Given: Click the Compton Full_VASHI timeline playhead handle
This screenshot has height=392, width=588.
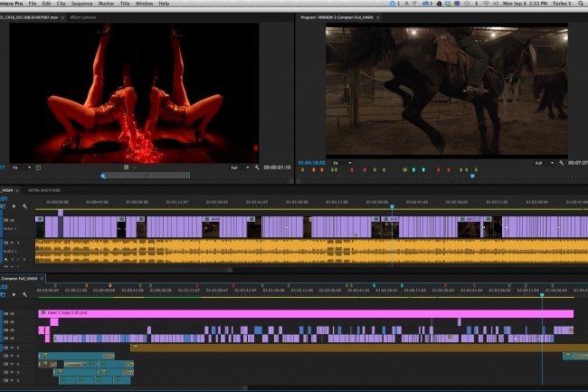Looking at the screenshot, I should [x=542, y=295].
